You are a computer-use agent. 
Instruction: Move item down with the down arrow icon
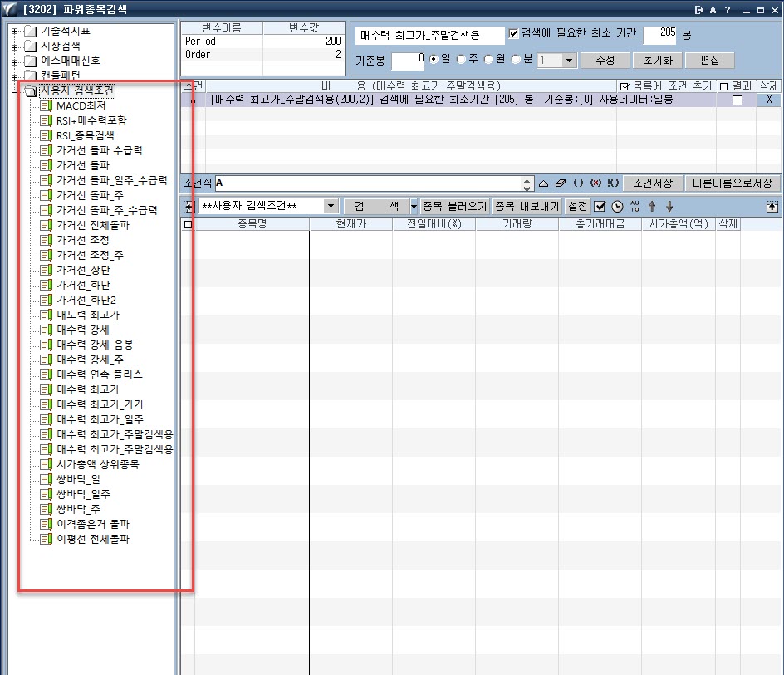click(669, 206)
